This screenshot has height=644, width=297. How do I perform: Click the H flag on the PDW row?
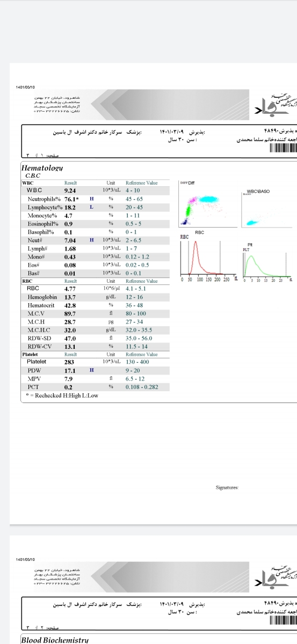pos(91,370)
